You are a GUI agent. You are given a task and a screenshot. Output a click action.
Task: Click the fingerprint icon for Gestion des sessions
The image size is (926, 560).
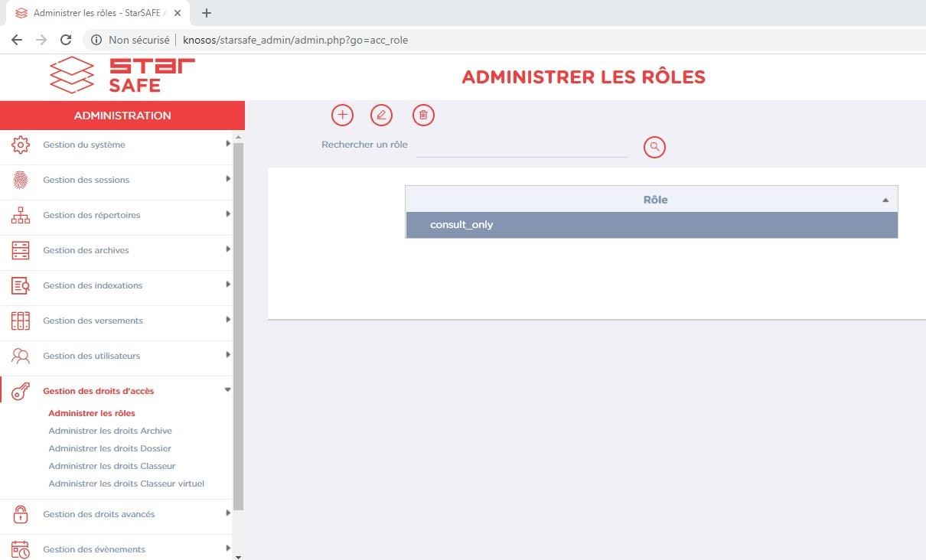[x=21, y=180]
